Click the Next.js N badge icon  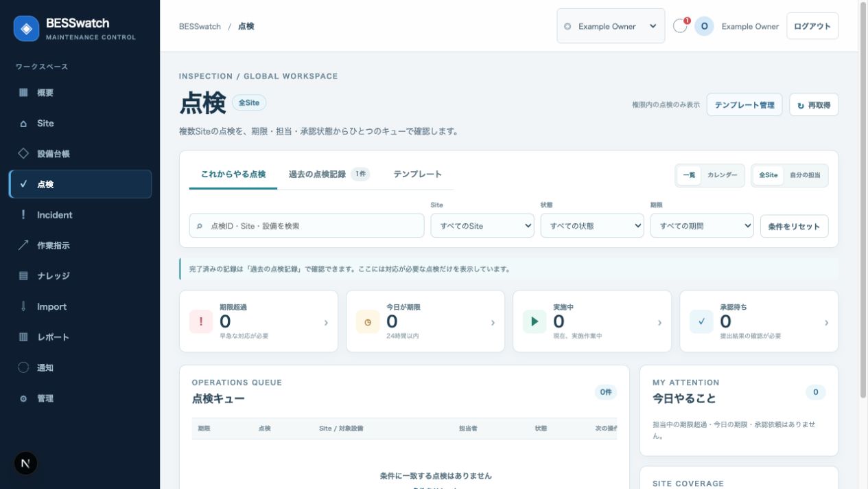[x=25, y=464]
